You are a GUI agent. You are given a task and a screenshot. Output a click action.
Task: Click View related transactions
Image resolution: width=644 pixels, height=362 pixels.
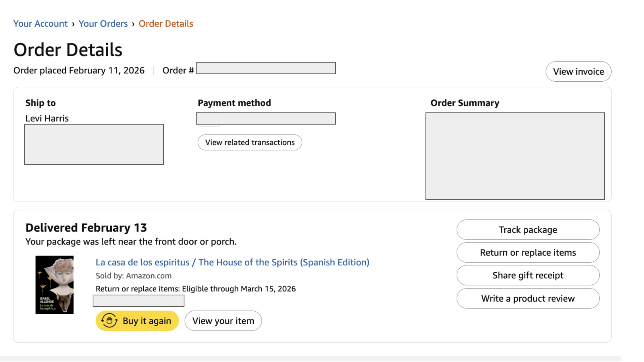(250, 143)
